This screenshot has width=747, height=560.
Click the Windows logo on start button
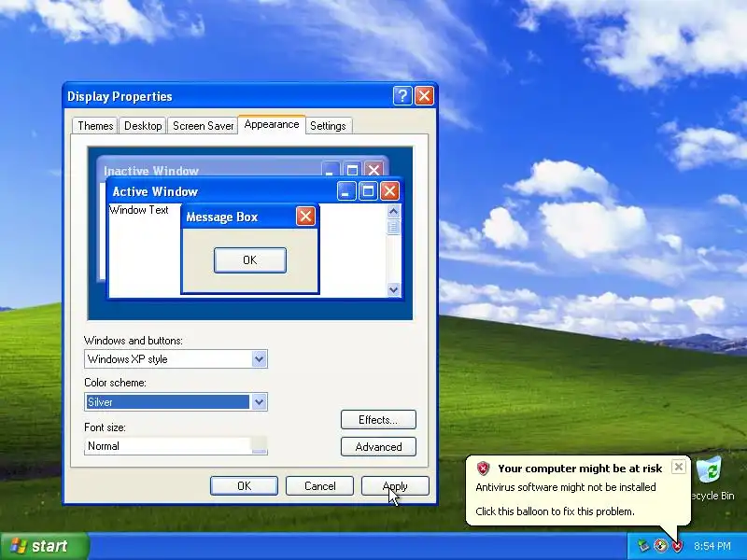[x=18, y=546]
